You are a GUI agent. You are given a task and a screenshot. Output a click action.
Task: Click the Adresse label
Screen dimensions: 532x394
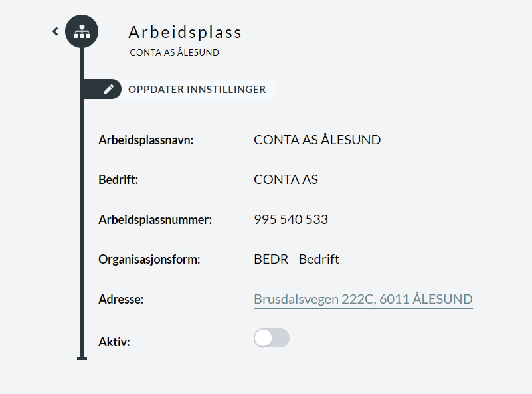(x=121, y=299)
